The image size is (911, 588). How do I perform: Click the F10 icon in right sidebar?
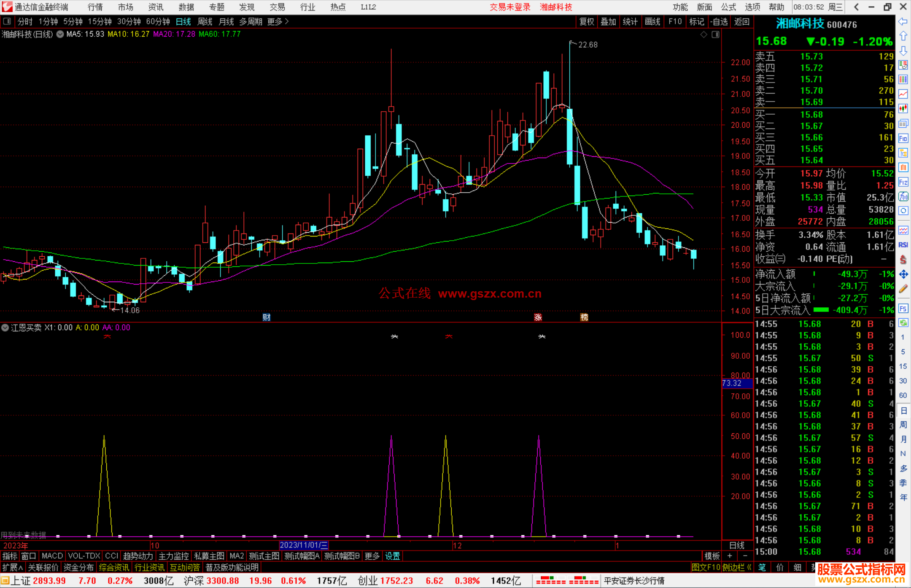coord(903,139)
